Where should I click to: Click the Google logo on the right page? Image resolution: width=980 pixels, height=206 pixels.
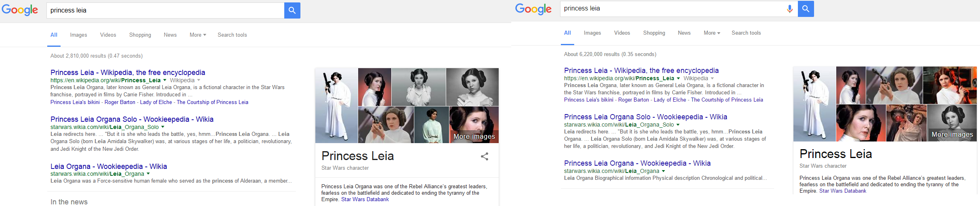(x=533, y=8)
